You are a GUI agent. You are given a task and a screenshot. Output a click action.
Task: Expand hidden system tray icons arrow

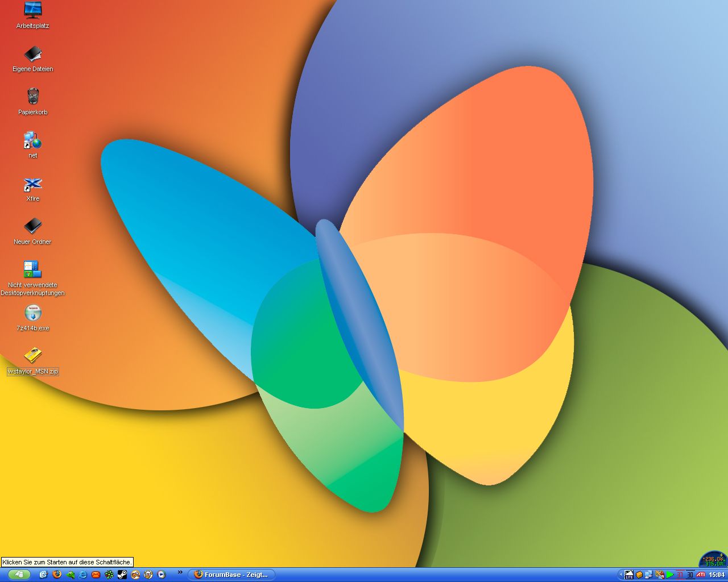pos(621,575)
